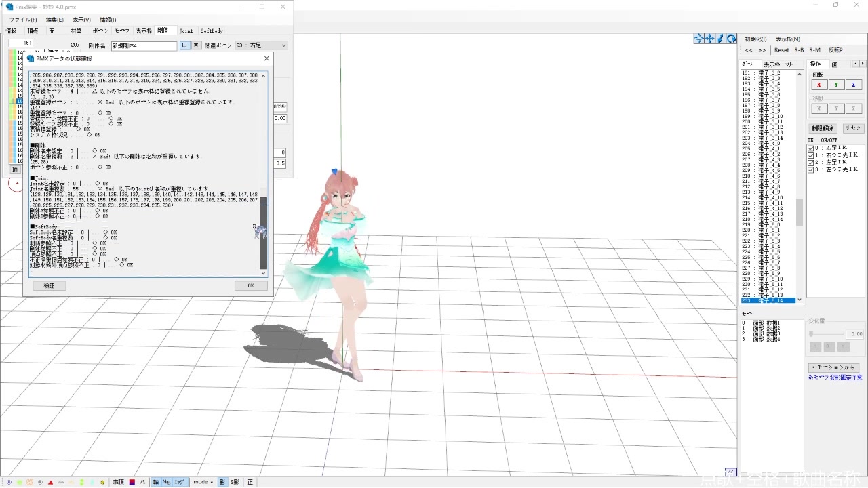Viewport: 868px width, 488px height.
Task: Click 反転P in the transform panel toolbar
Action: pos(835,50)
